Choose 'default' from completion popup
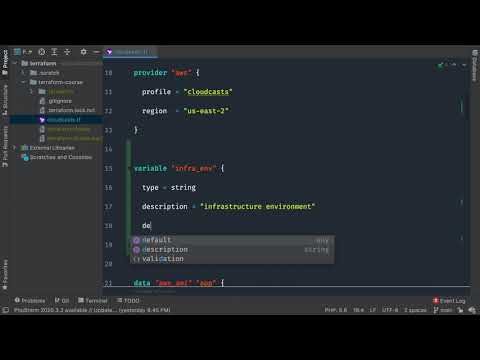Image resolution: width=480 pixels, height=360 pixels. pyautogui.click(x=232, y=240)
